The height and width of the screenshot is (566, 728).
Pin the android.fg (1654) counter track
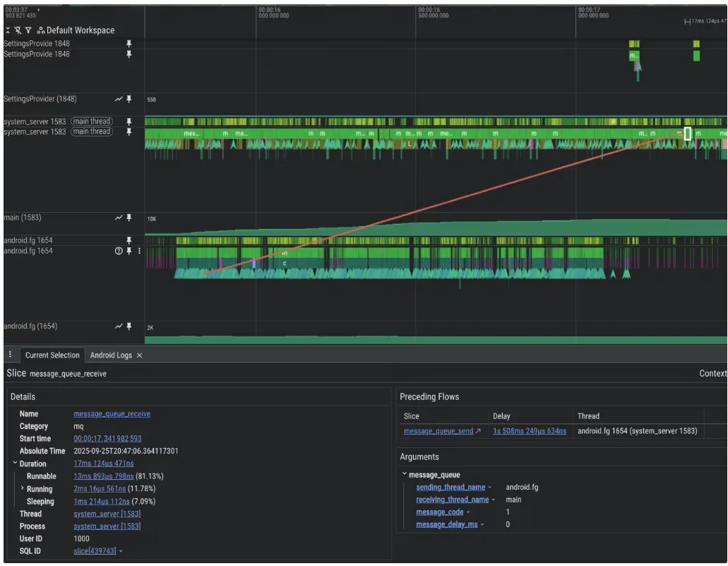click(129, 326)
